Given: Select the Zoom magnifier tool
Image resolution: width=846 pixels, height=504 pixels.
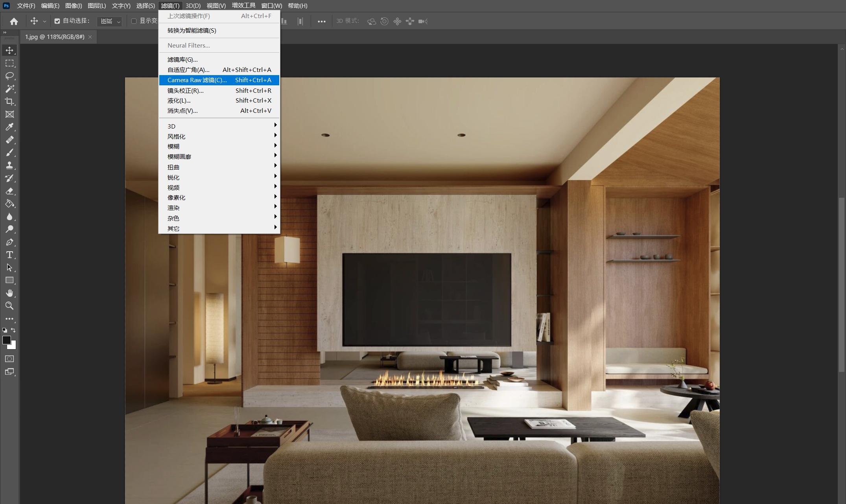Looking at the screenshot, I should click(9, 306).
